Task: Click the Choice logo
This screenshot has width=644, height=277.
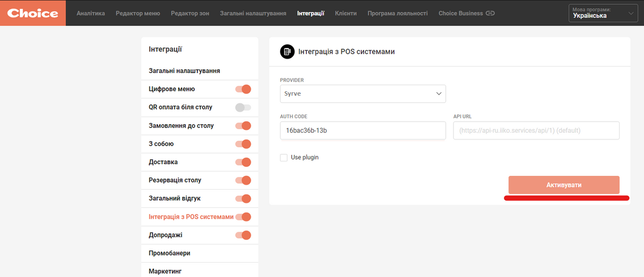Action: point(33,13)
